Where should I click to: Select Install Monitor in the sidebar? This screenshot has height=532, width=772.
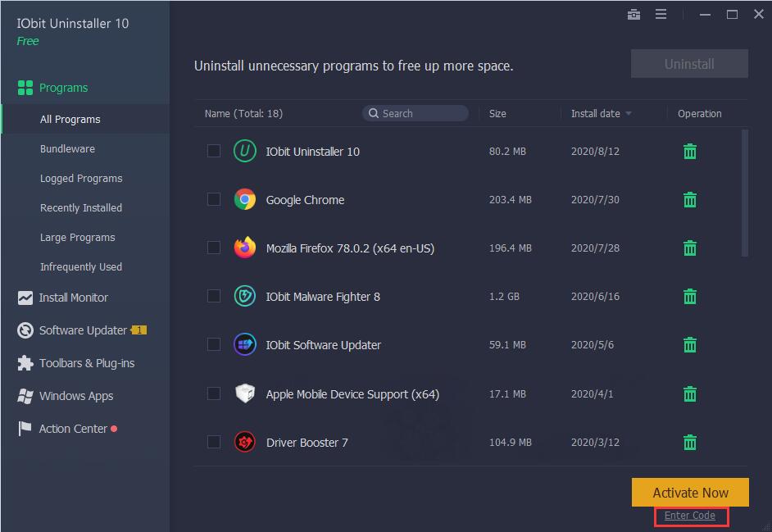tap(72, 297)
